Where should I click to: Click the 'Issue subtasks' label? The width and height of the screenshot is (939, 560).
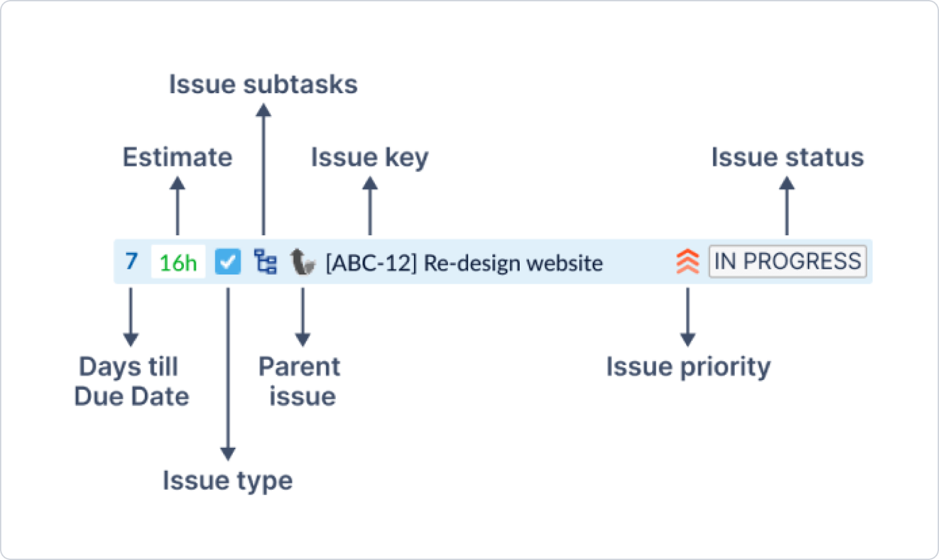[x=263, y=85]
